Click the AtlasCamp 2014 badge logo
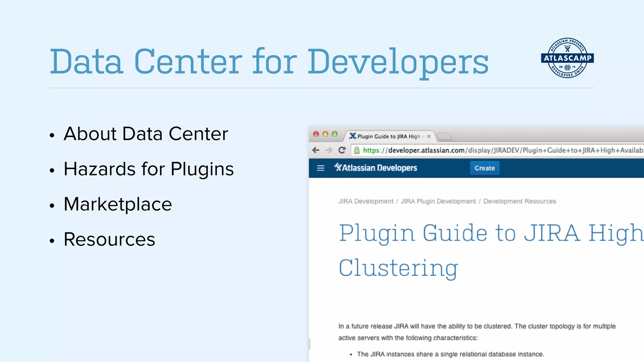This screenshot has height=362, width=644. pos(567,58)
